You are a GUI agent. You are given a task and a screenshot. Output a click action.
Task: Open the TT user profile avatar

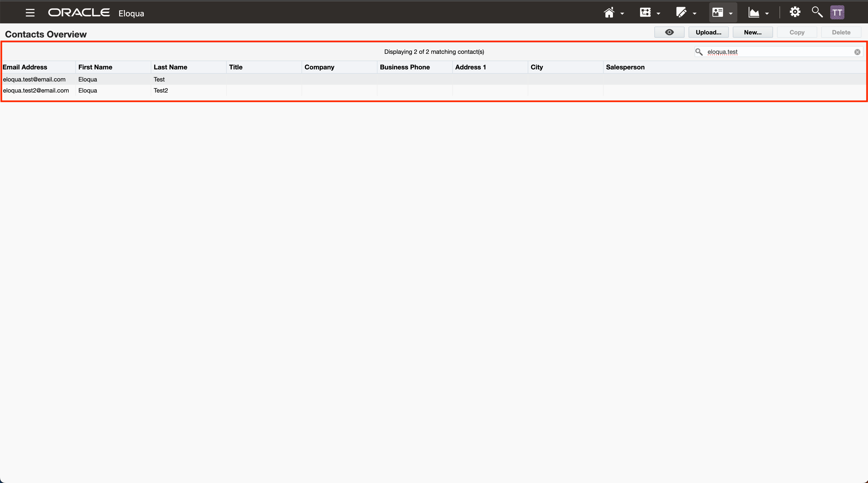tap(837, 13)
